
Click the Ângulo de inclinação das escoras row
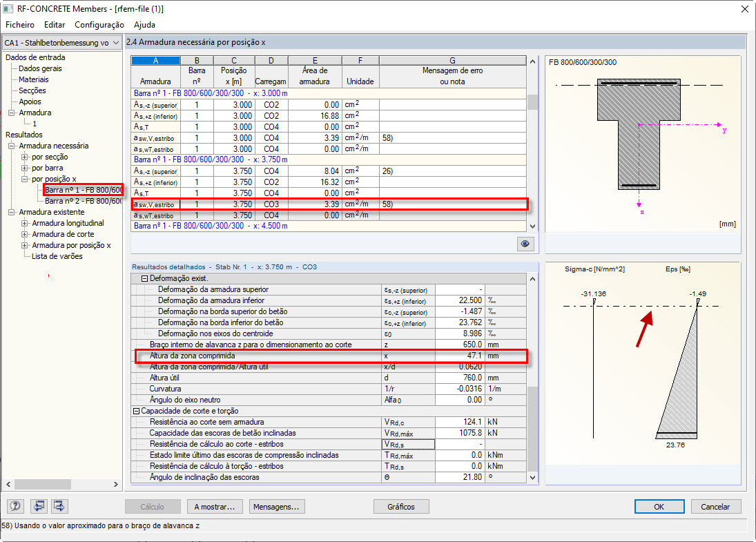(x=329, y=477)
